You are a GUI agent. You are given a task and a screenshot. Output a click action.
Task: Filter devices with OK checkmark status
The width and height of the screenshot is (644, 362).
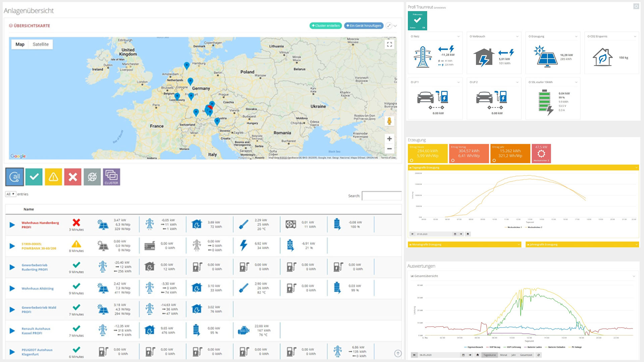click(34, 177)
